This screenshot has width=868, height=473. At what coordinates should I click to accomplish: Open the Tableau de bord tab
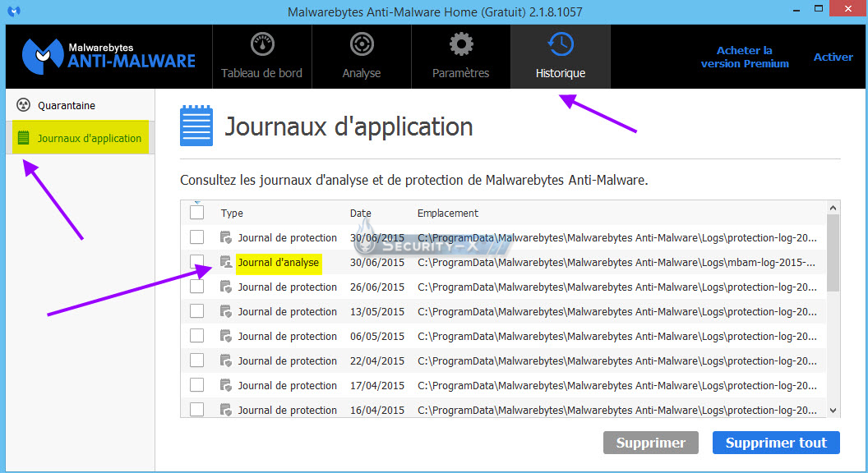262,57
